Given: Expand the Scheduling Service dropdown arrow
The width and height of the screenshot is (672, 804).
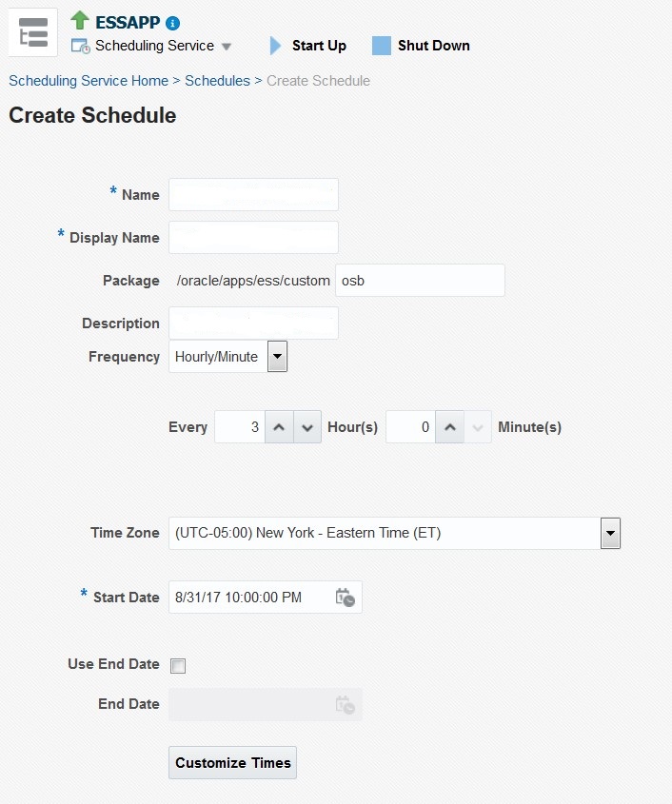Looking at the screenshot, I should (x=225, y=46).
